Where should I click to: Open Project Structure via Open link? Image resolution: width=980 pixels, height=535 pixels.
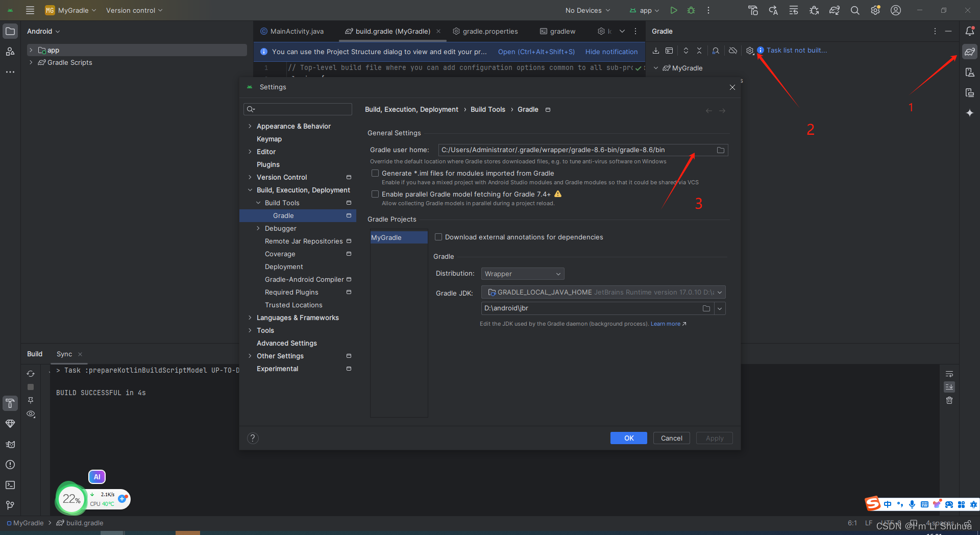tap(536, 52)
